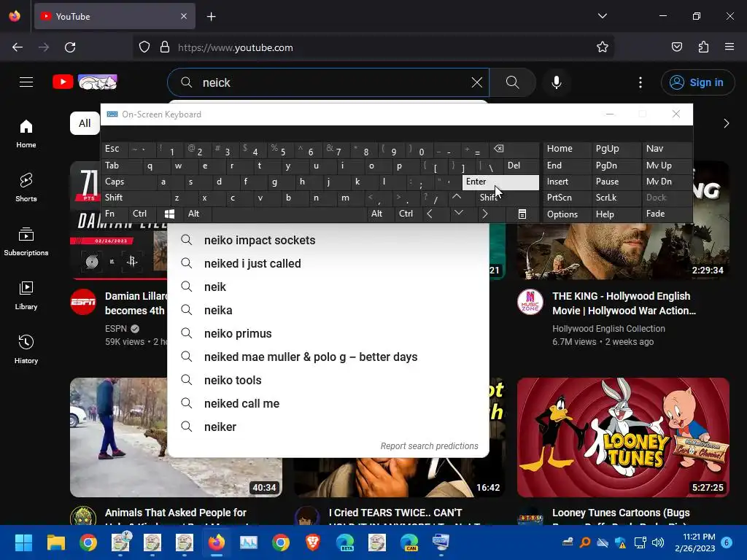Viewport: 747px width, 560px height.
Task: Open Subscriptions in the sidebar
Action: coord(26,242)
